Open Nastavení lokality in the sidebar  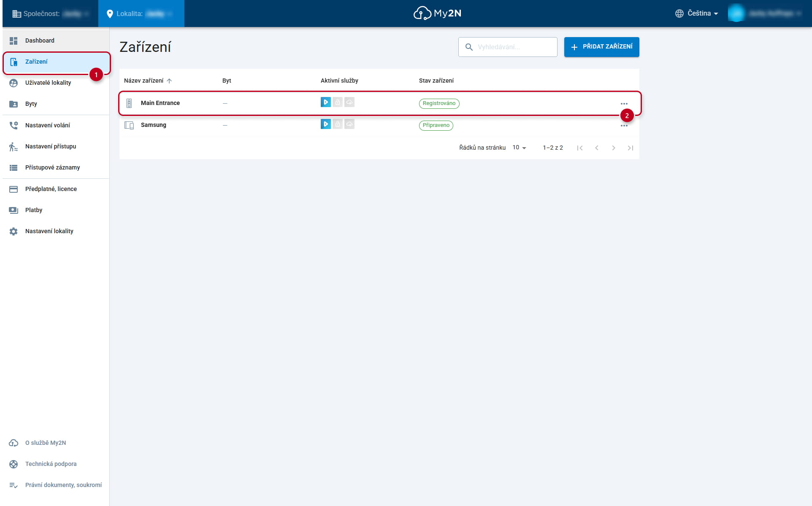click(x=56, y=231)
